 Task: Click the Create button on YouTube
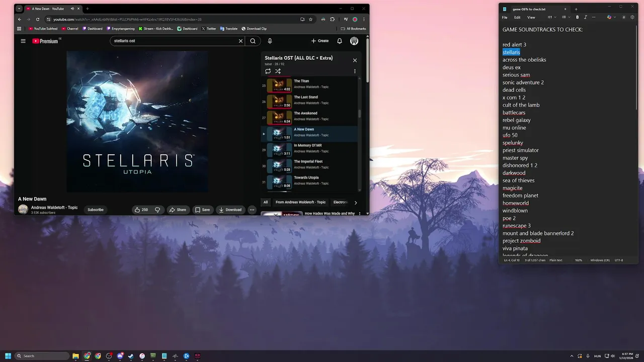tap(320, 41)
